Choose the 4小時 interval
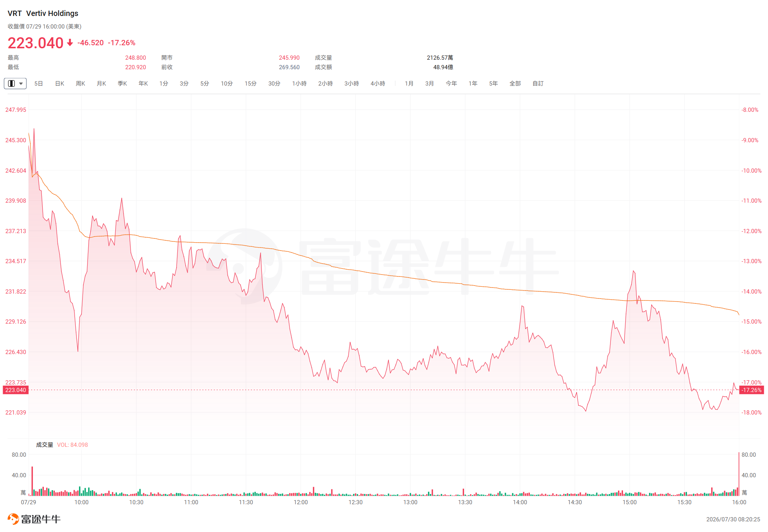The image size is (768, 532). pyautogui.click(x=378, y=83)
